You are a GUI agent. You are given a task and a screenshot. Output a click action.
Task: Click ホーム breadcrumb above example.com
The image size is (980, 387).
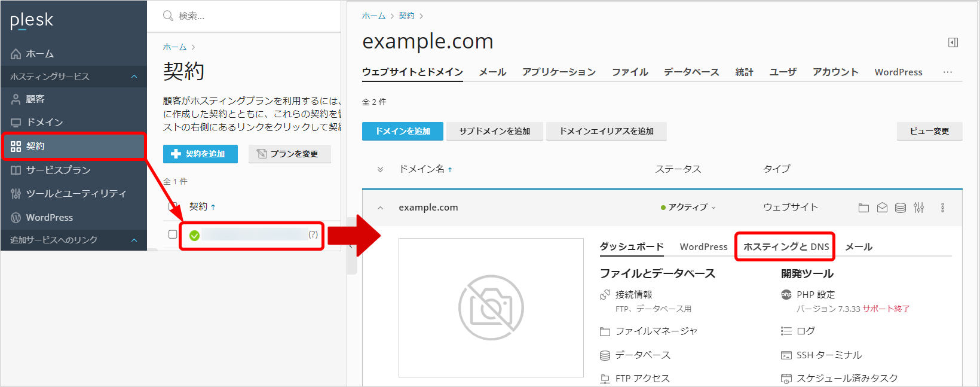click(373, 16)
